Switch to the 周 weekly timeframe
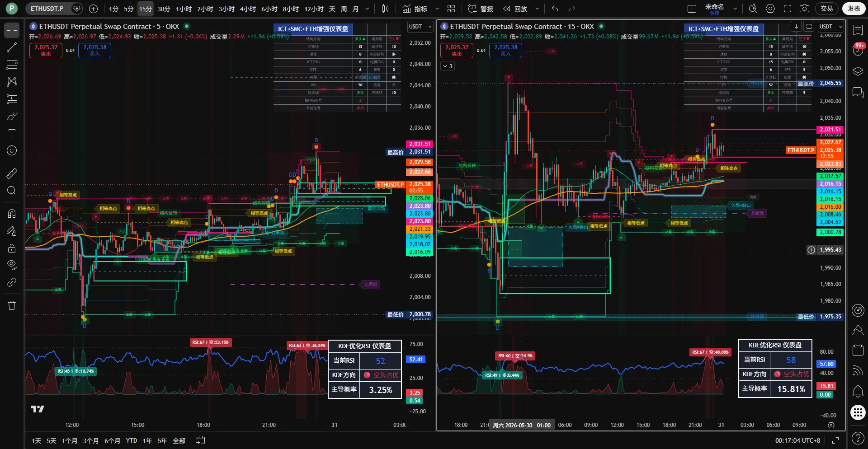 click(344, 9)
